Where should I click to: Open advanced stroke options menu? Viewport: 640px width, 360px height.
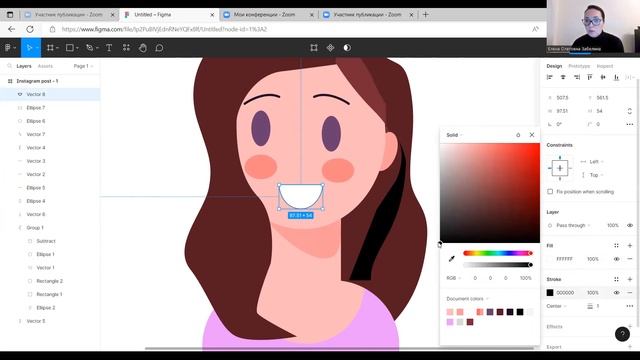(x=630, y=306)
